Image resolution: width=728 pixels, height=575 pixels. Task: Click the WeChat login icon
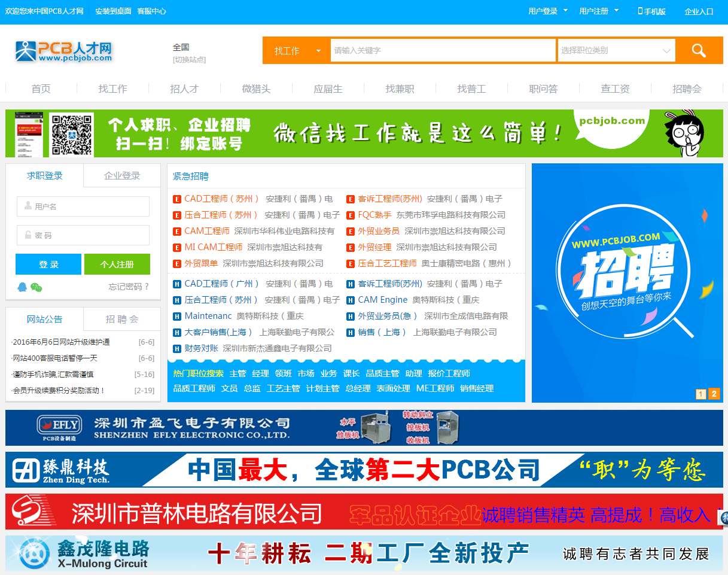tap(36, 287)
